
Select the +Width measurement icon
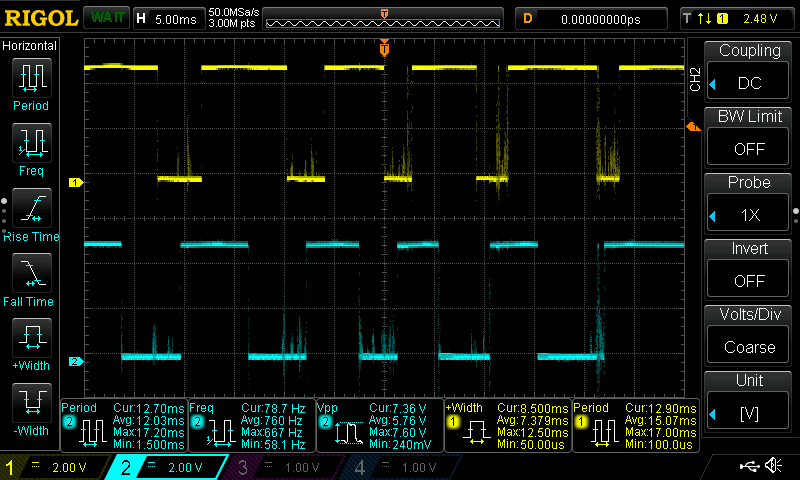30,340
